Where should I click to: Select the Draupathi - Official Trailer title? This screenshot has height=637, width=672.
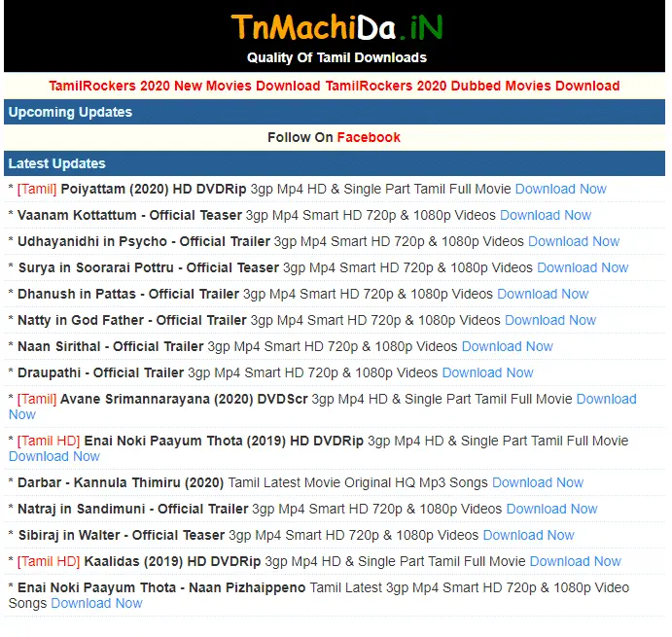tap(101, 372)
